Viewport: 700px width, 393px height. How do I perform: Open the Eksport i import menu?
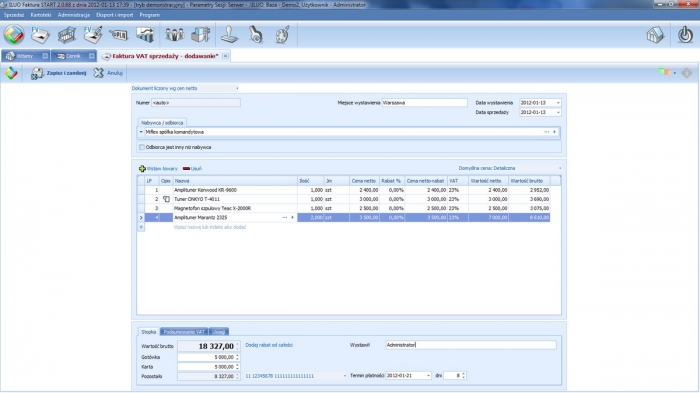[115, 15]
